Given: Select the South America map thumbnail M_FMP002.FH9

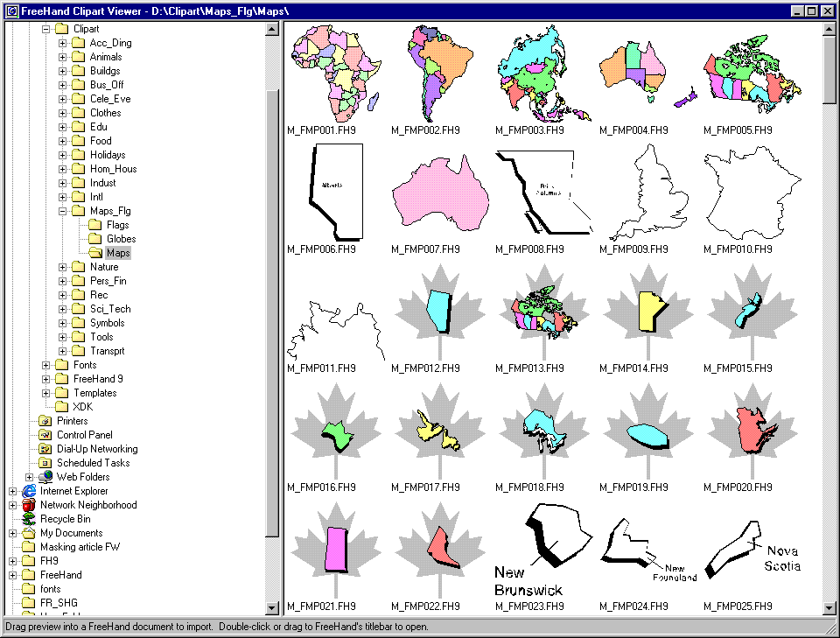Looking at the screenshot, I should 440,74.
